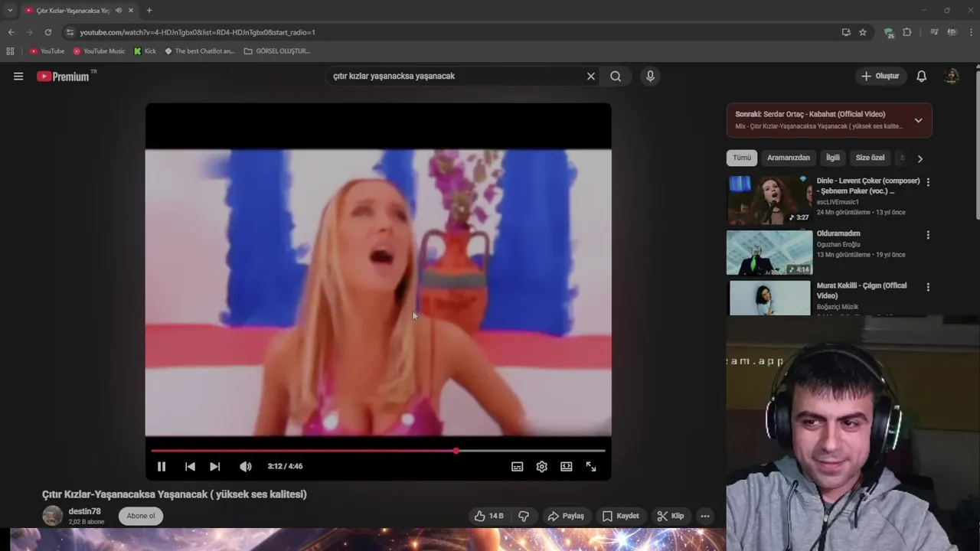The image size is (980, 551).
Task: Click the browser address bar URL
Action: [198, 32]
